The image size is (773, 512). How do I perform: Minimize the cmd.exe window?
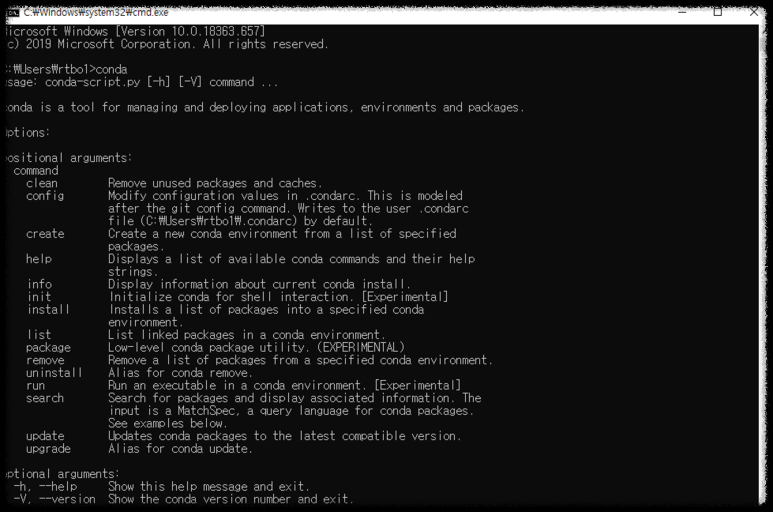pyautogui.click(x=682, y=12)
